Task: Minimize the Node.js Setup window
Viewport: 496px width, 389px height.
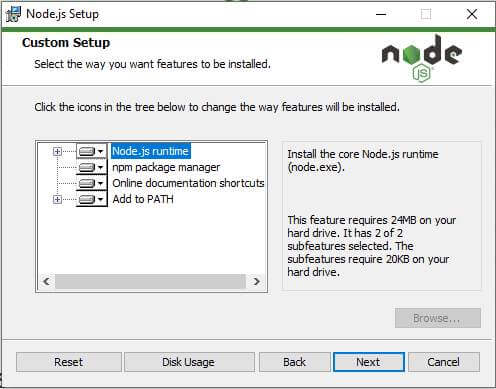Action: [x=381, y=14]
